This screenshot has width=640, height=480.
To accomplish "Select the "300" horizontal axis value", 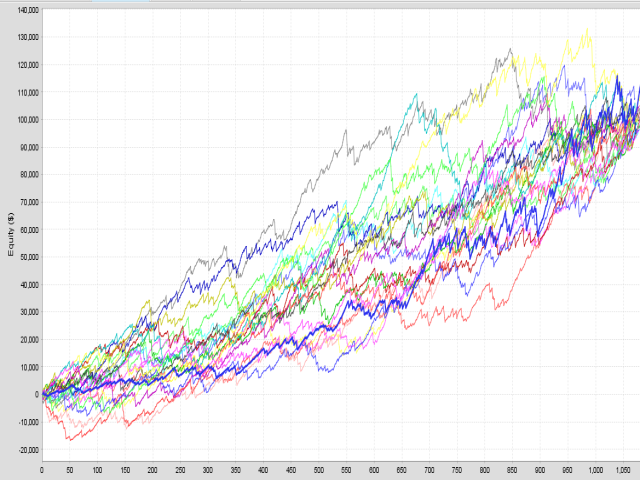I will tap(208, 470).
